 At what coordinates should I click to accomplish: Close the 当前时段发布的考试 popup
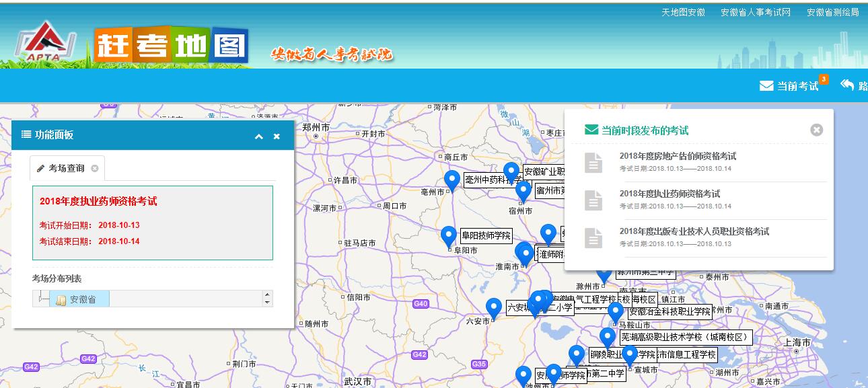pos(817,130)
